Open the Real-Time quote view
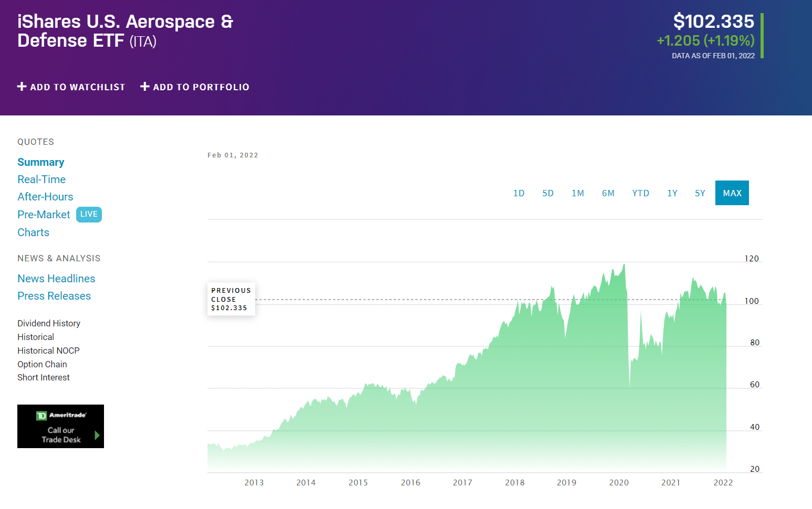The height and width of the screenshot is (509, 812). [41, 179]
